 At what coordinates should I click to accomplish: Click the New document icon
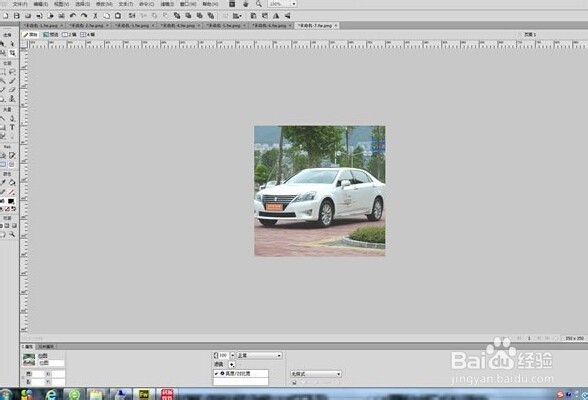(6, 16)
